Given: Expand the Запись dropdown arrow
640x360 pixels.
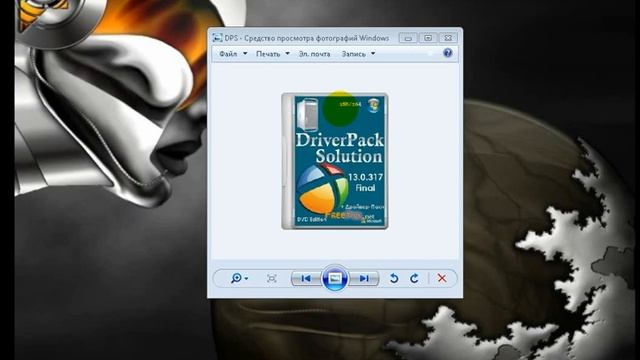Looking at the screenshot, I should (373, 53).
